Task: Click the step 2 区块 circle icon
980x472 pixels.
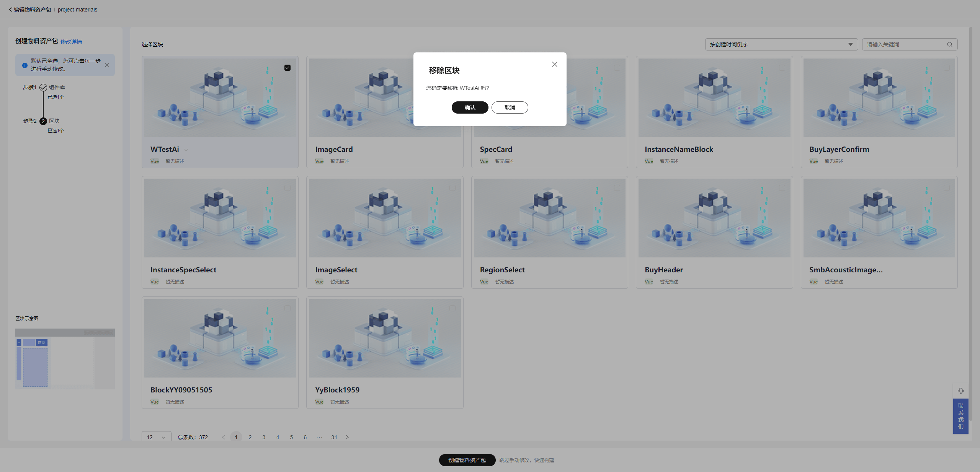Action: pyautogui.click(x=43, y=121)
